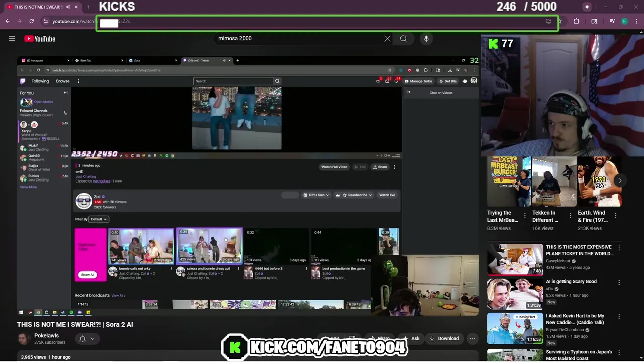Open options for Trying the Last MrBea Short
The image size is (644, 362).
[x=525, y=215]
